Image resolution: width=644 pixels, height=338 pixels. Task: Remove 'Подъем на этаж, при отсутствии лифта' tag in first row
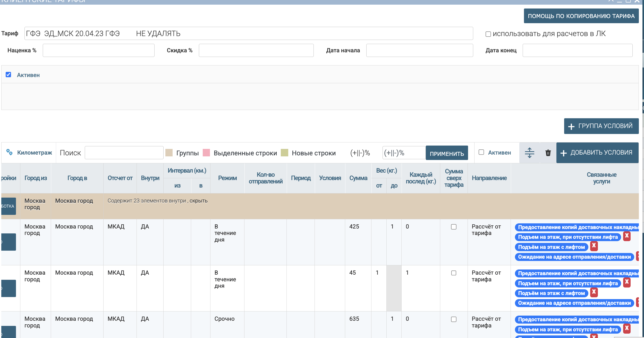(x=627, y=236)
